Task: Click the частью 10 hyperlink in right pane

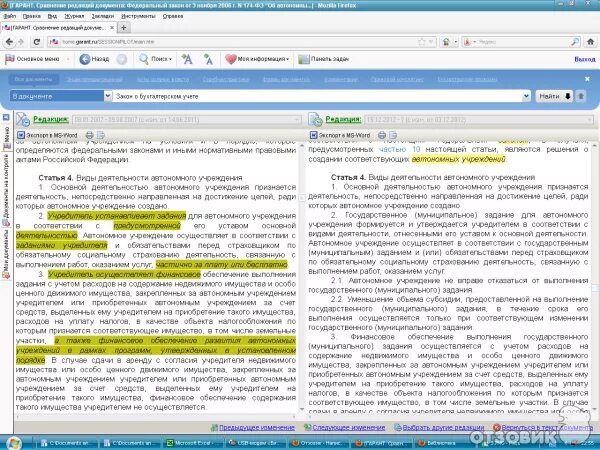Action: (400, 149)
